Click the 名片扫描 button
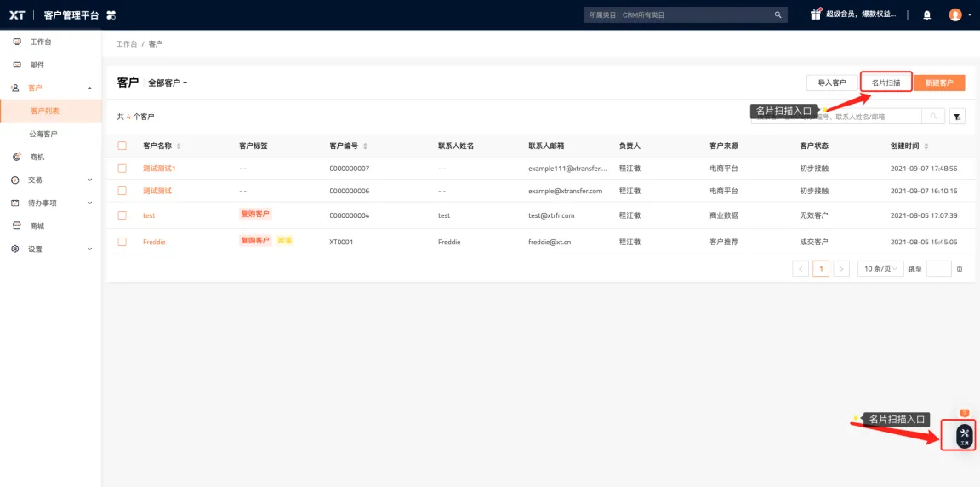980x487 pixels. 886,83
